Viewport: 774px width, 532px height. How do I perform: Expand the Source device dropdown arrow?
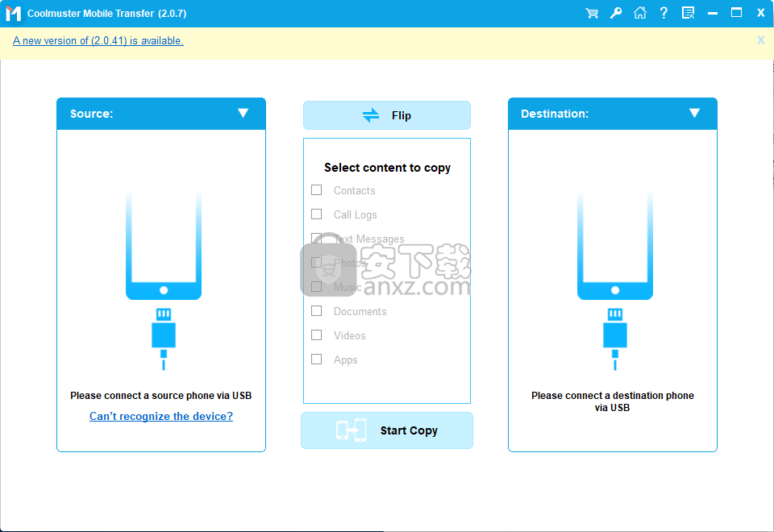click(243, 113)
